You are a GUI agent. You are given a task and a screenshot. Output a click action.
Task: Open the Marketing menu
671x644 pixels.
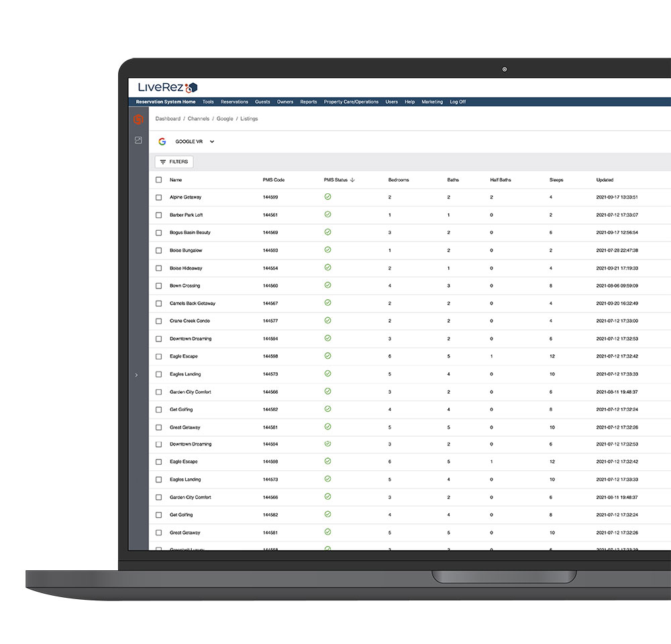tap(432, 102)
